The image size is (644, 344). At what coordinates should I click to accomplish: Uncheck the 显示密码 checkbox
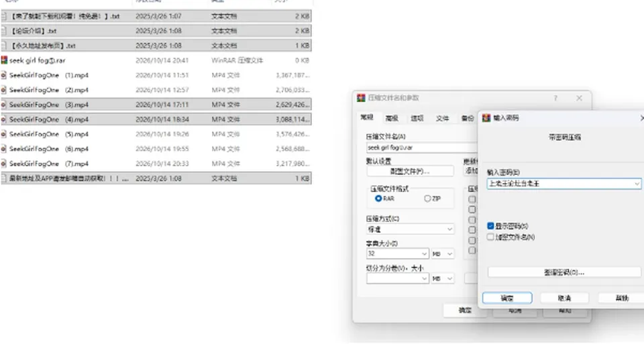490,226
